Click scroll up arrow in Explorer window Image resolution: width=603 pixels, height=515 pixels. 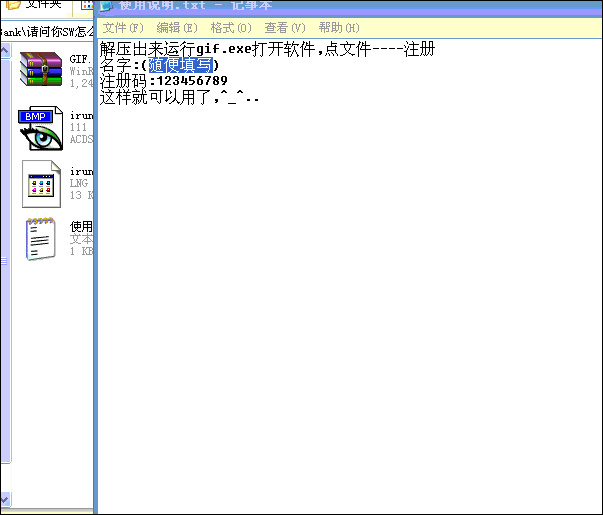pos(5,50)
